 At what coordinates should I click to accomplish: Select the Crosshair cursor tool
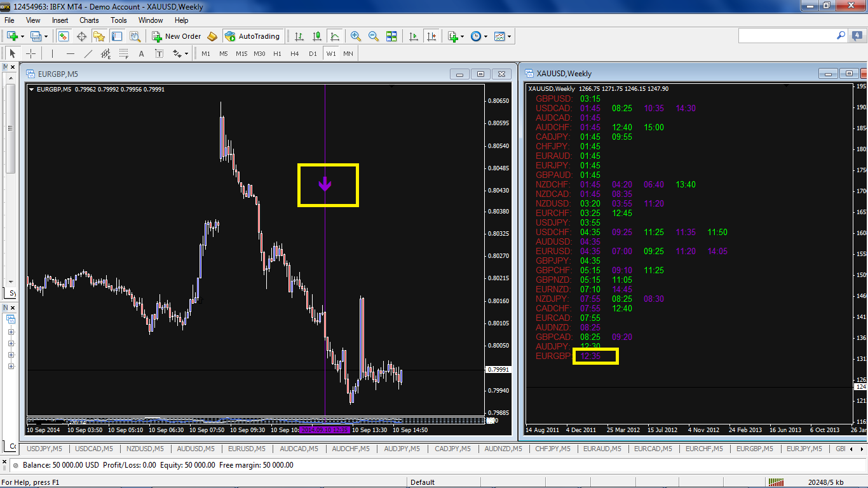(31, 54)
